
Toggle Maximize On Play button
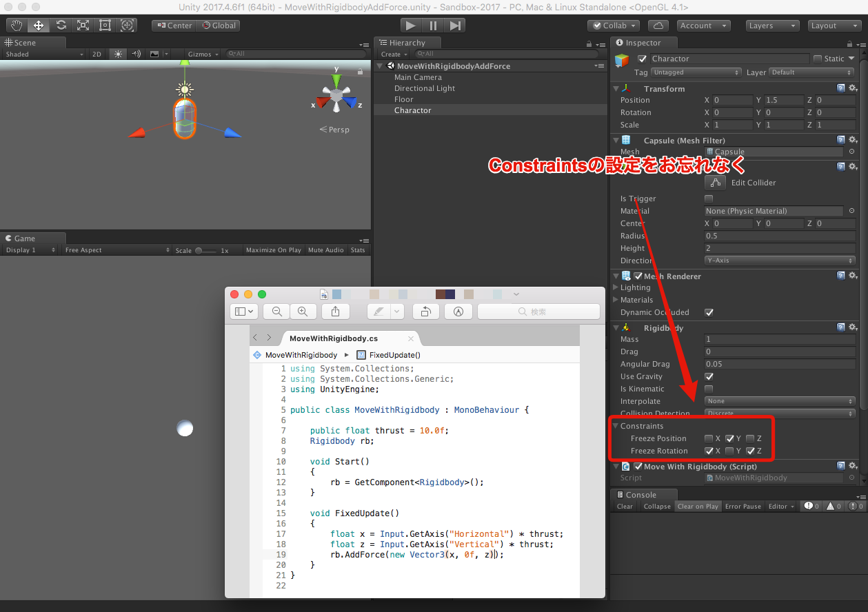pyautogui.click(x=274, y=250)
